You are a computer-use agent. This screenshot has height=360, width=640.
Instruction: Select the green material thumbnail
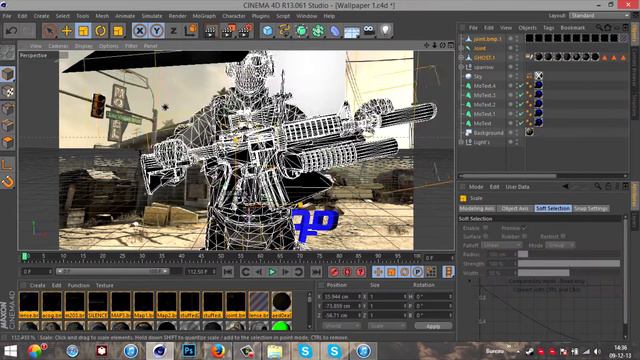tap(281, 326)
